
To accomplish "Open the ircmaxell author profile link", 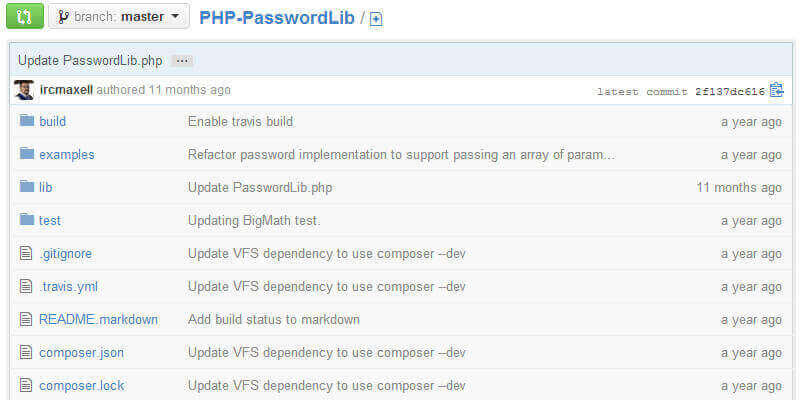I will 66,90.
